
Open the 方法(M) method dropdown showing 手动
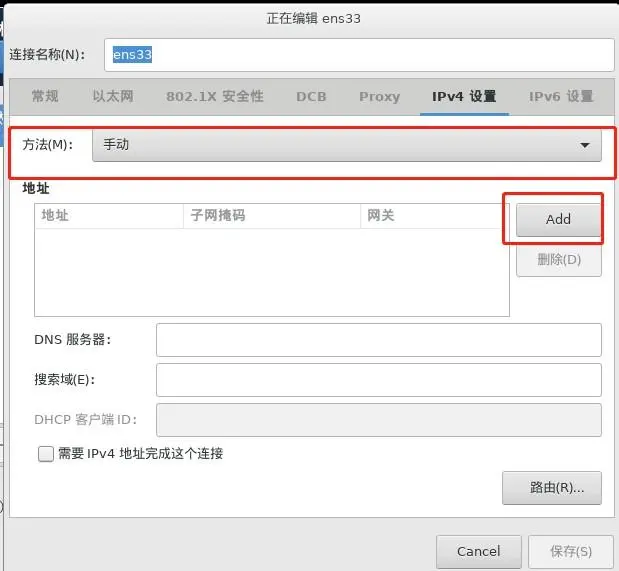tap(347, 145)
